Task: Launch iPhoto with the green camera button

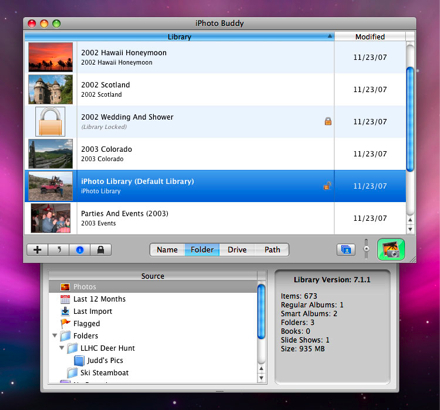Action: (x=391, y=249)
